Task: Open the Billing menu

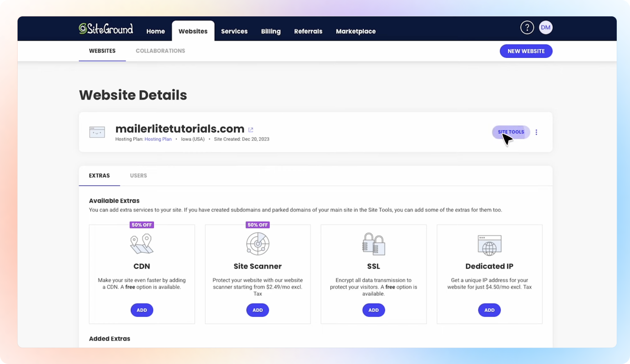Action: coord(271,31)
